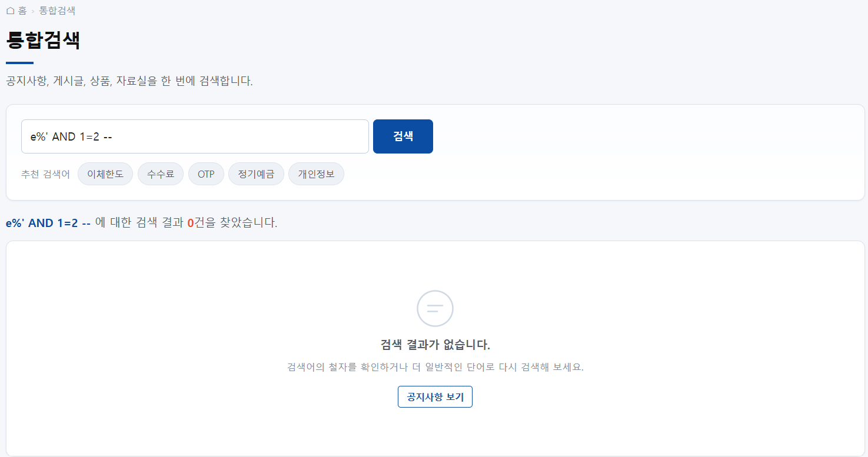
Task: Click the 추천 검색어 label
Action: point(45,174)
